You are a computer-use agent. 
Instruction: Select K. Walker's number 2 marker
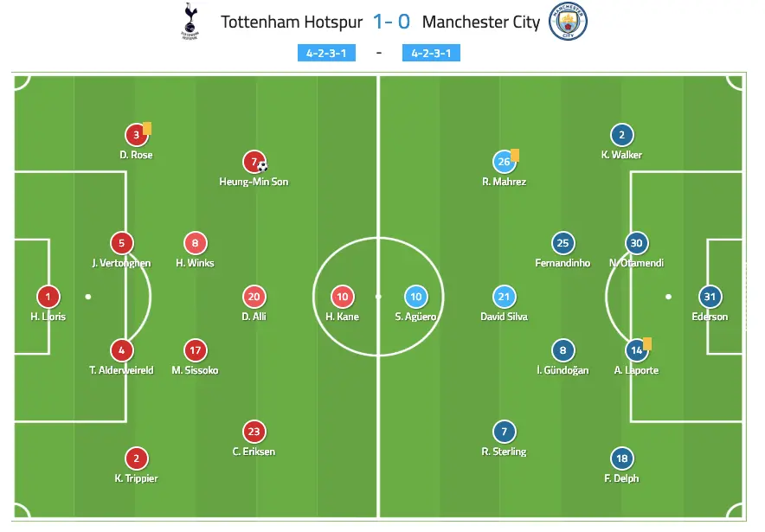click(x=620, y=135)
